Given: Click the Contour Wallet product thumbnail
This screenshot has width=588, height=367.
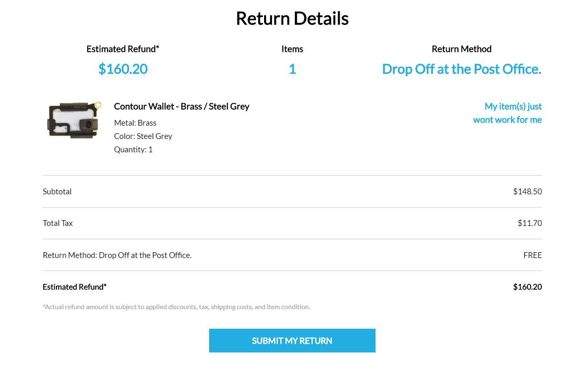Looking at the screenshot, I should [74, 120].
